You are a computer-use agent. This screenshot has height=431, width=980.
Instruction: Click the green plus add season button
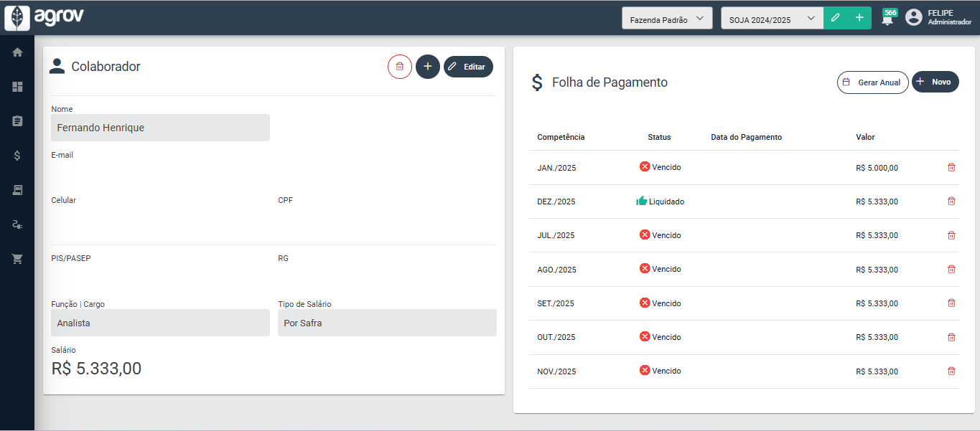[859, 19]
